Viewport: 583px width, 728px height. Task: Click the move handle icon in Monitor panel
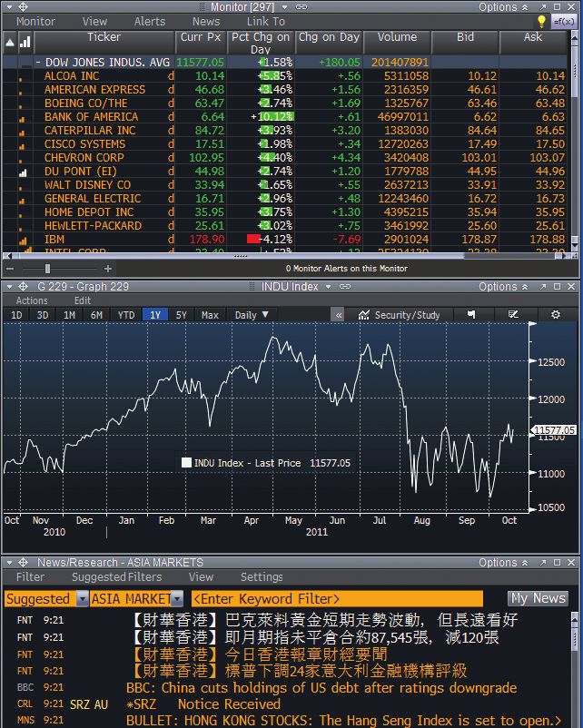point(23,7)
